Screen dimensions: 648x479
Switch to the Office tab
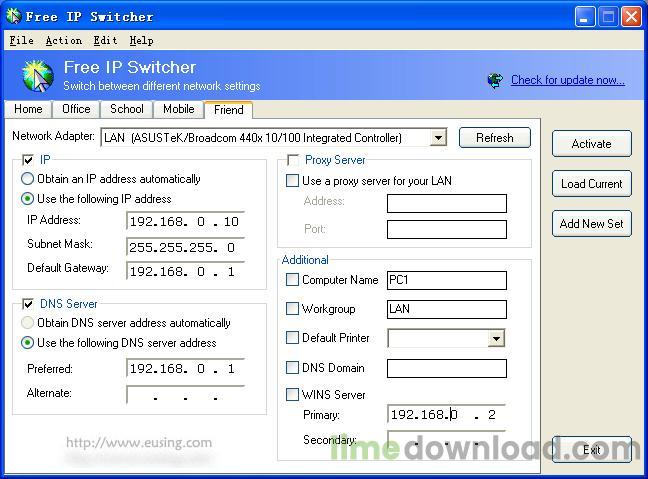tap(76, 109)
